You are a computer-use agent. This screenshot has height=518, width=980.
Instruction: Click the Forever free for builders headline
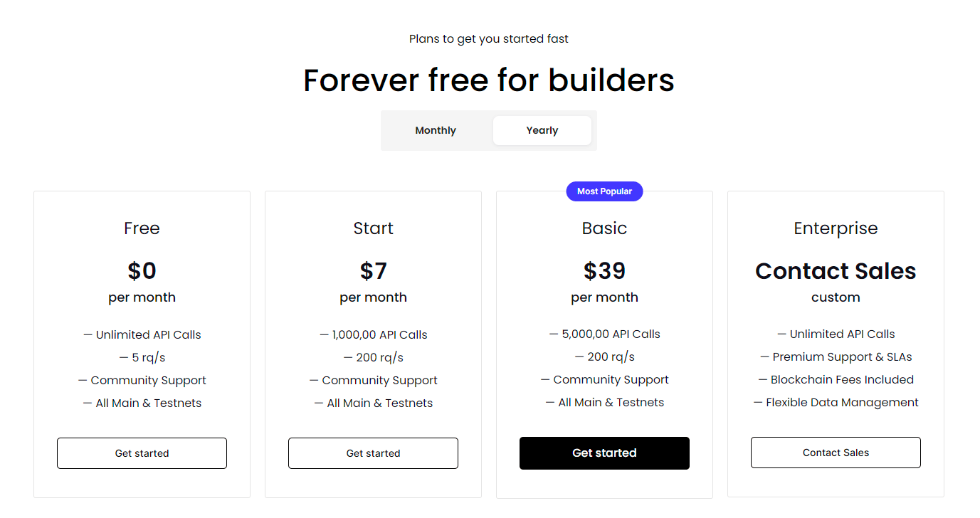tap(489, 80)
